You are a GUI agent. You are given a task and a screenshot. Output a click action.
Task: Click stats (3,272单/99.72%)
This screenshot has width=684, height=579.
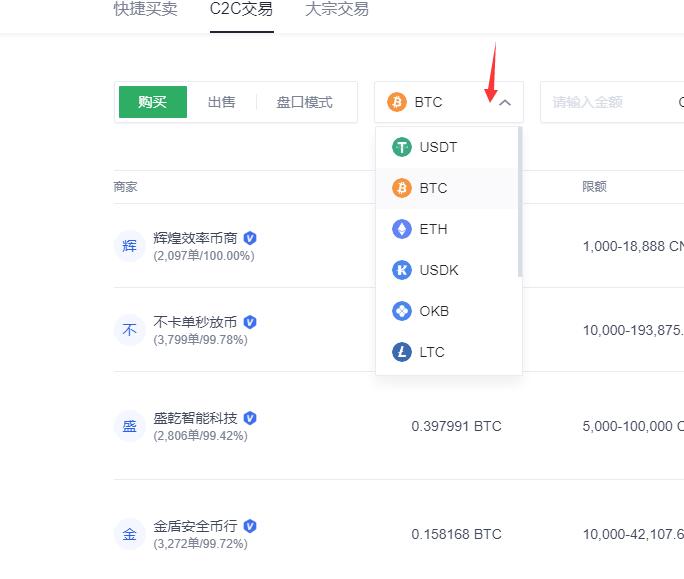[200, 544]
